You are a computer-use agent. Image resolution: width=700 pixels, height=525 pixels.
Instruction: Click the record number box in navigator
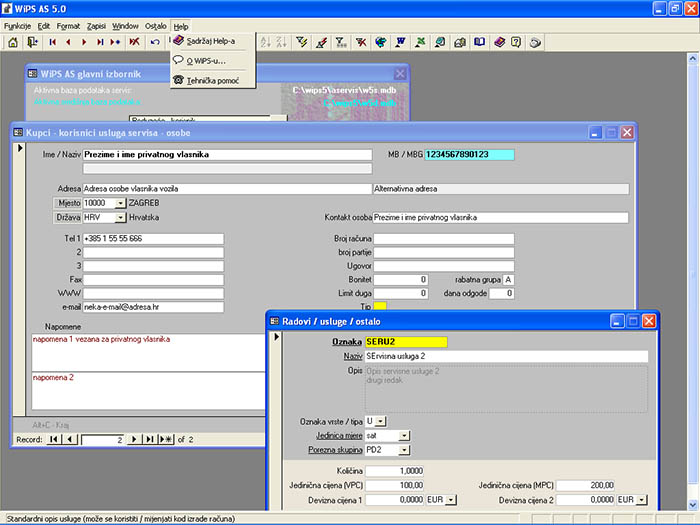[102, 440]
